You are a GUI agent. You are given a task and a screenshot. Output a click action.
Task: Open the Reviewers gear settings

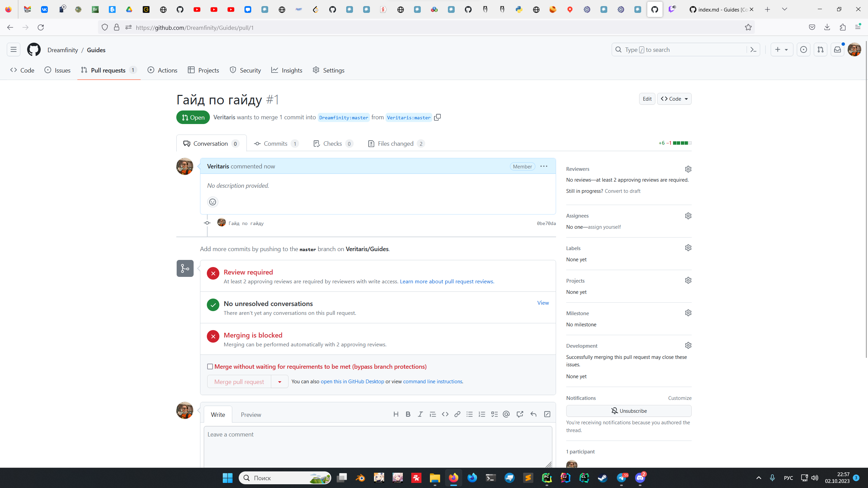click(688, 169)
